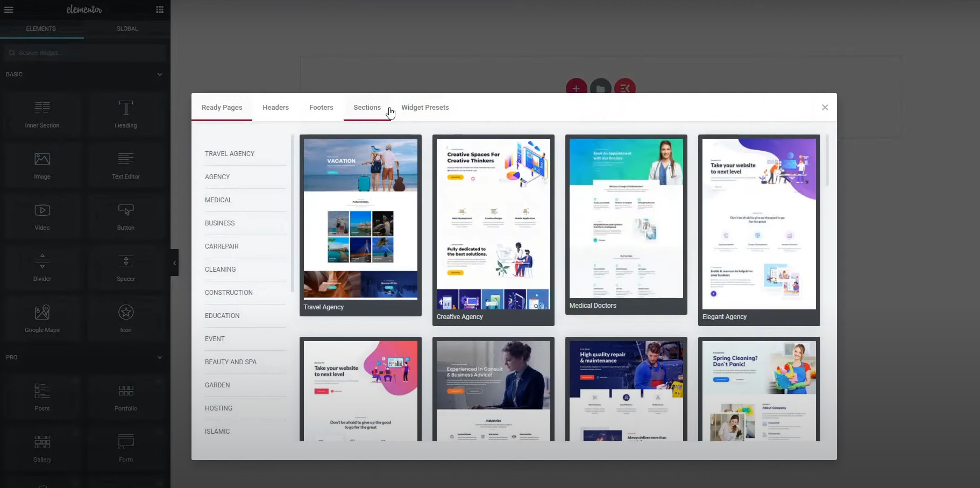The width and height of the screenshot is (980, 488).
Task: Open the Widget Presets tab
Action: coord(425,108)
